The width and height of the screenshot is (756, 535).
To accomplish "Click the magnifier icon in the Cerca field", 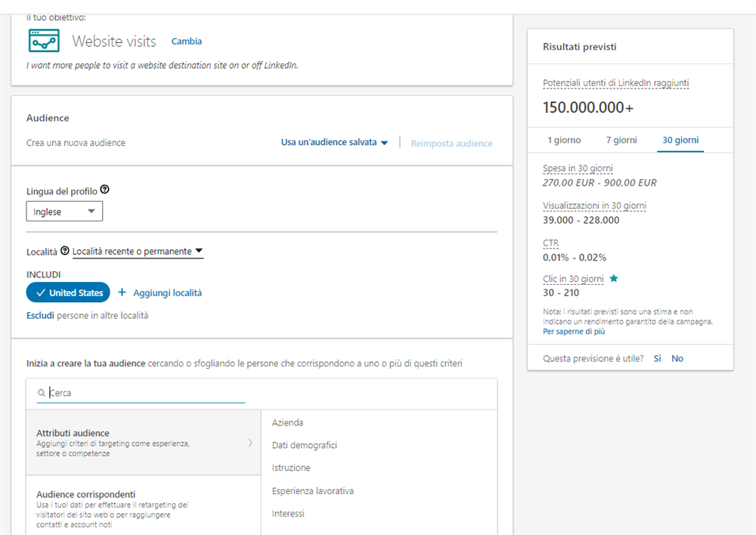I will 41,393.
